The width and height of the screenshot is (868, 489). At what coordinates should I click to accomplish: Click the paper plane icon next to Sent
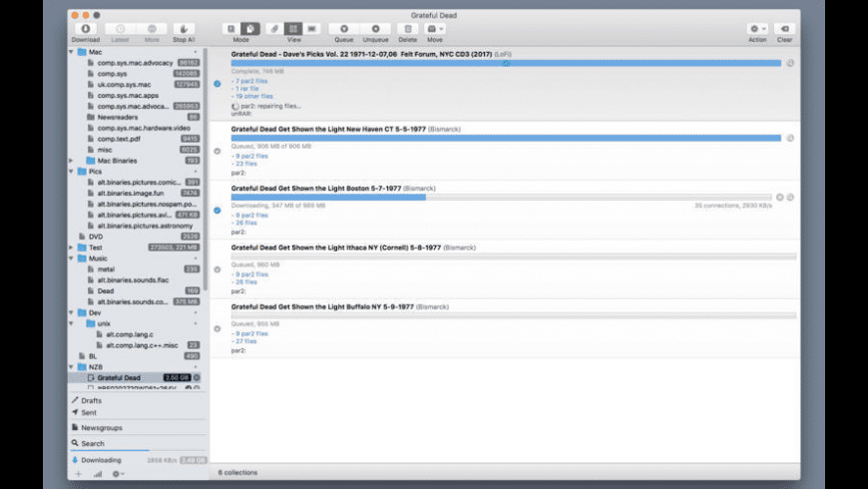point(75,412)
